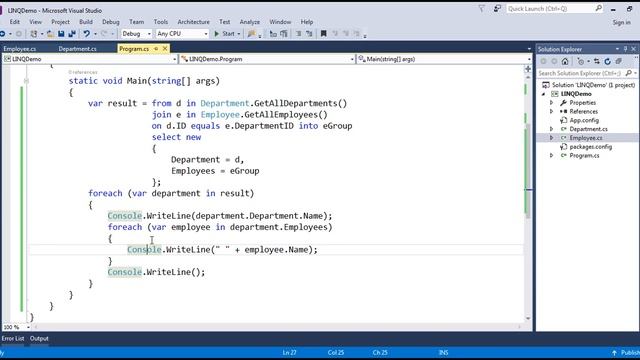
Task: Open the Error List panel tab
Action: (13, 338)
